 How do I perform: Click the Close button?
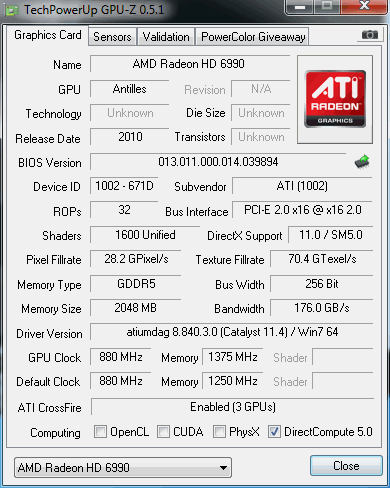pos(346,466)
